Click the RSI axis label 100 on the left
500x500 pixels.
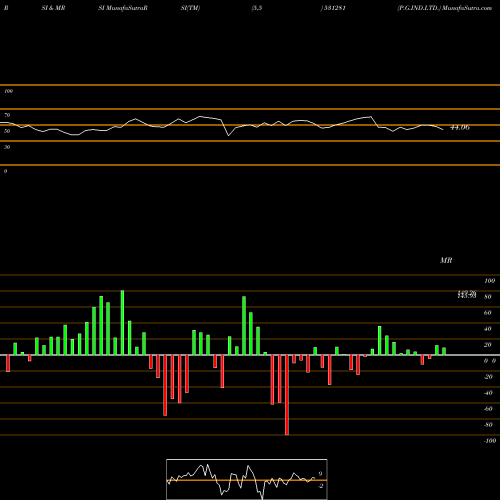(8, 91)
